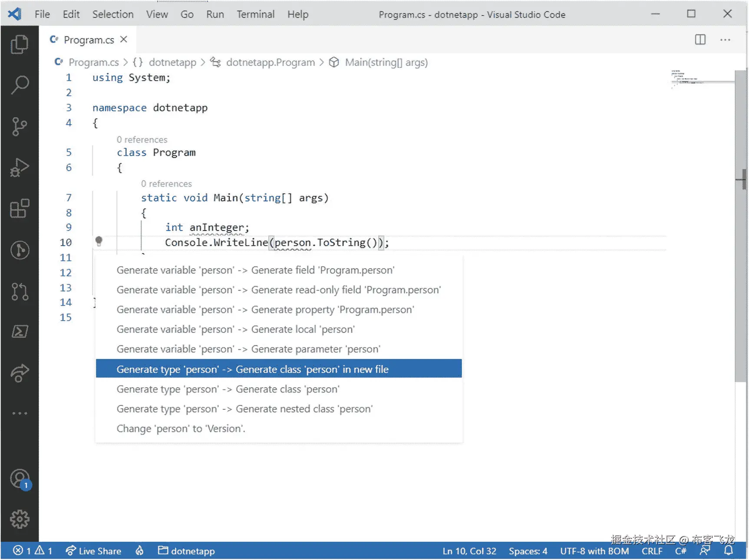Image resolution: width=749 pixels, height=560 pixels.
Task: Open the Go menu
Action: [x=187, y=14]
